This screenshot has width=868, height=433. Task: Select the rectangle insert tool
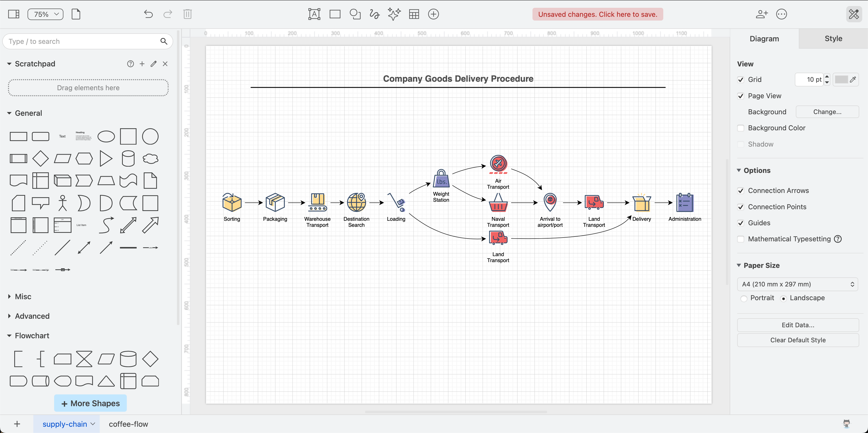click(x=335, y=14)
